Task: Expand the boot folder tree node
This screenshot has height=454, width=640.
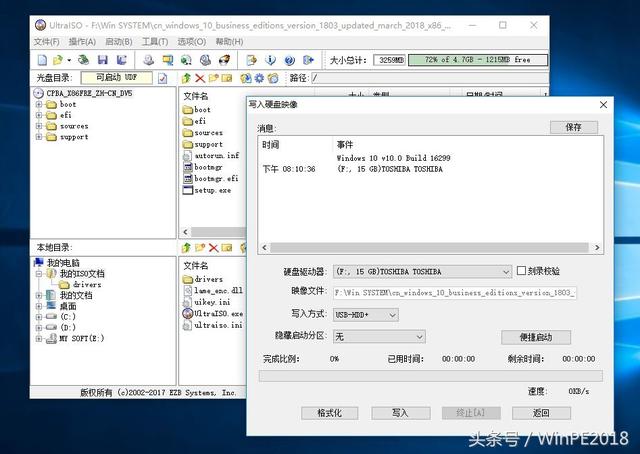Action: (39, 104)
